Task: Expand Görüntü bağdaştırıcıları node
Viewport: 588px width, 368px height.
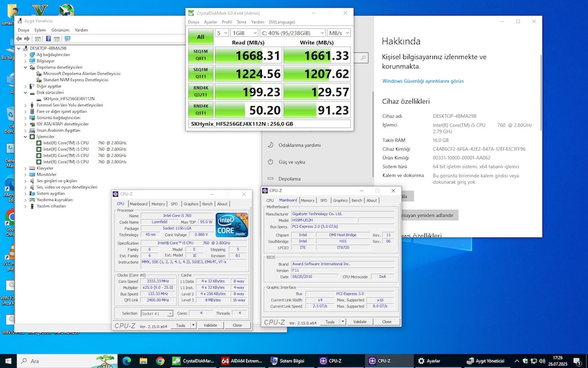Action: [x=25, y=118]
